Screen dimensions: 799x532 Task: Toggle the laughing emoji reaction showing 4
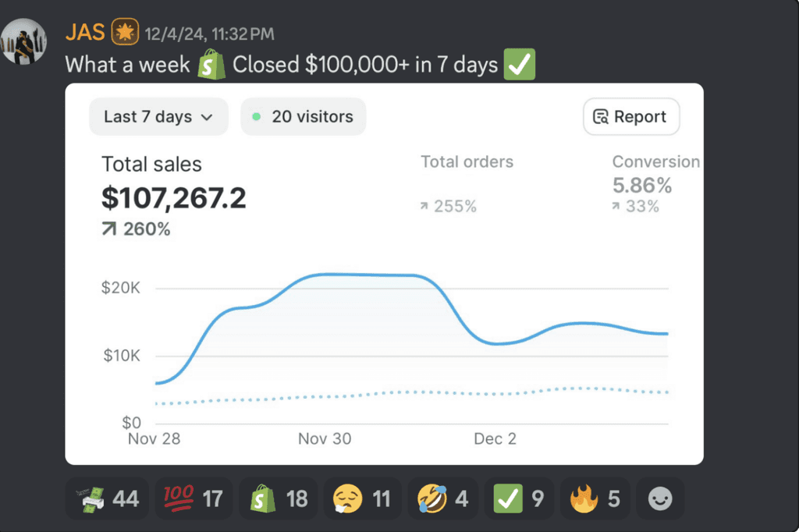coord(443,499)
